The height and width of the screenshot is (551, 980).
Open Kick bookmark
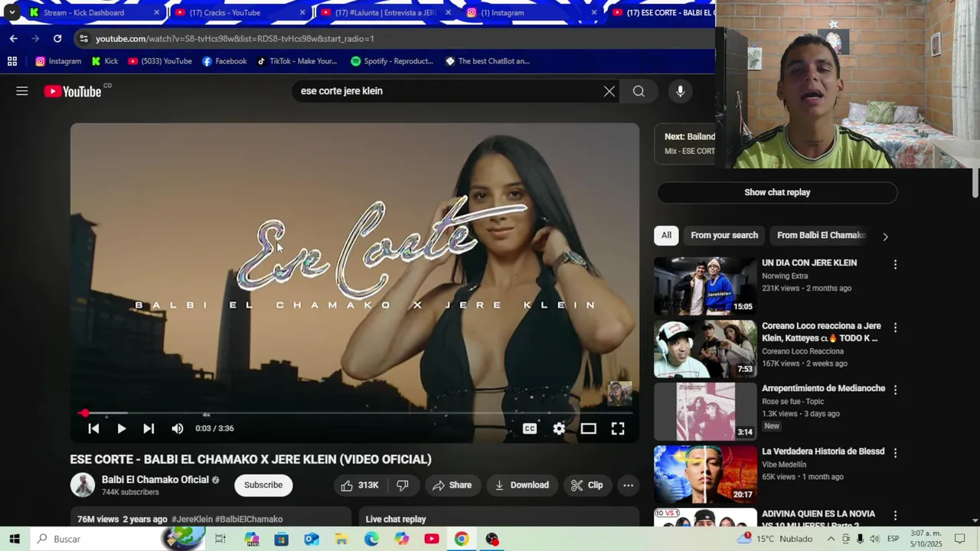coord(105,61)
